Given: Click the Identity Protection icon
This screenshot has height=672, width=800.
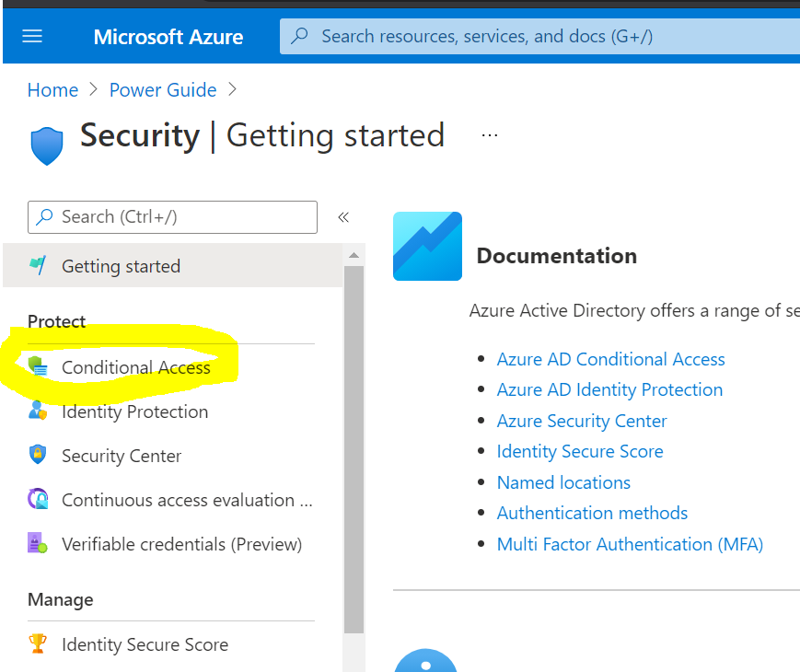Looking at the screenshot, I should click(x=38, y=411).
